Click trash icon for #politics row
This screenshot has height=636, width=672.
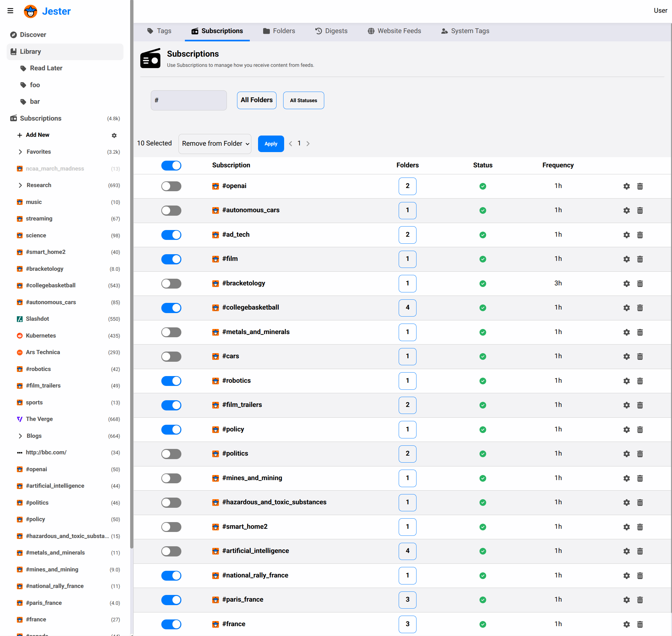[640, 454]
